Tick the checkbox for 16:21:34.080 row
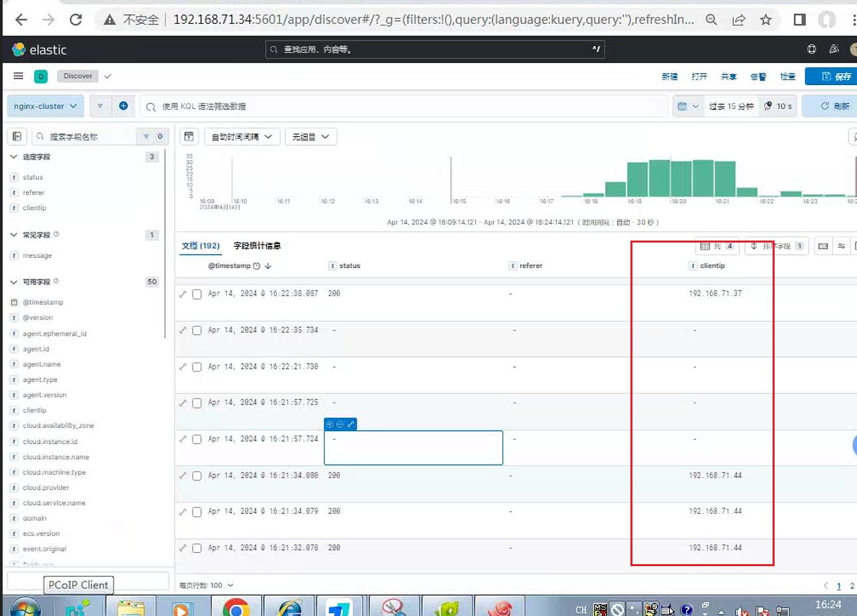 (x=197, y=476)
